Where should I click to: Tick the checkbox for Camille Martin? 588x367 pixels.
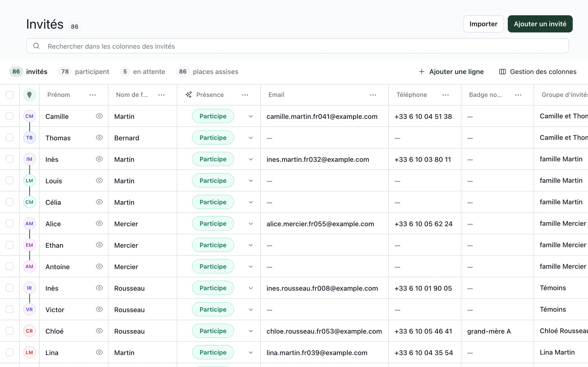(10, 116)
